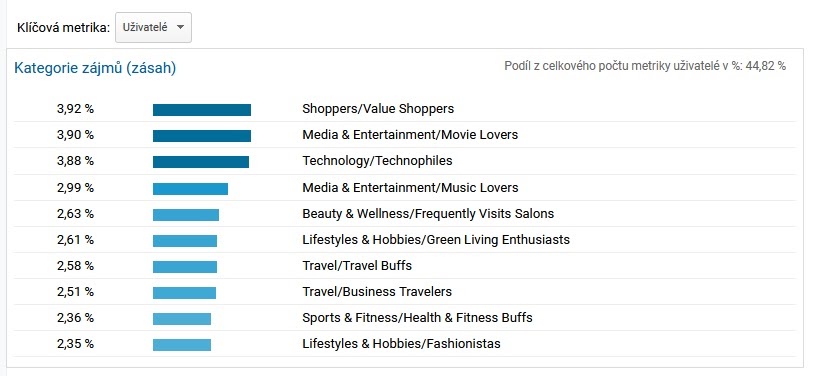Open Beauty & Wellness/Frequently Visits Salons
The height and width of the screenshot is (376, 814).
pyautogui.click(x=428, y=213)
